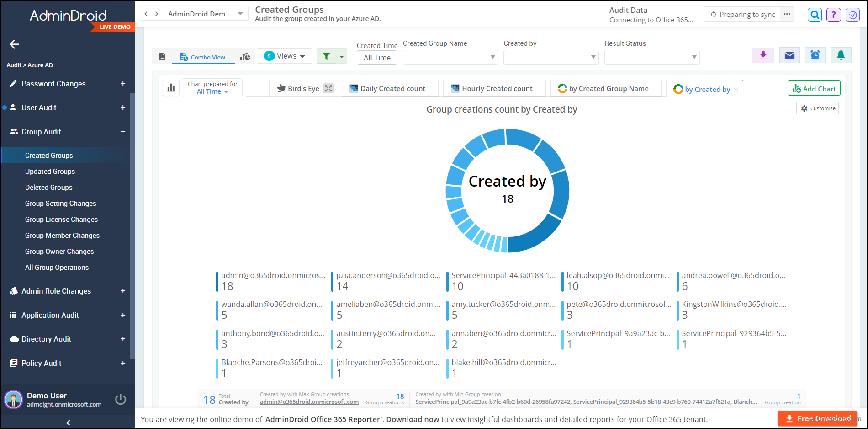Open the Views dropdown

pyautogui.click(x=284, y=56)
